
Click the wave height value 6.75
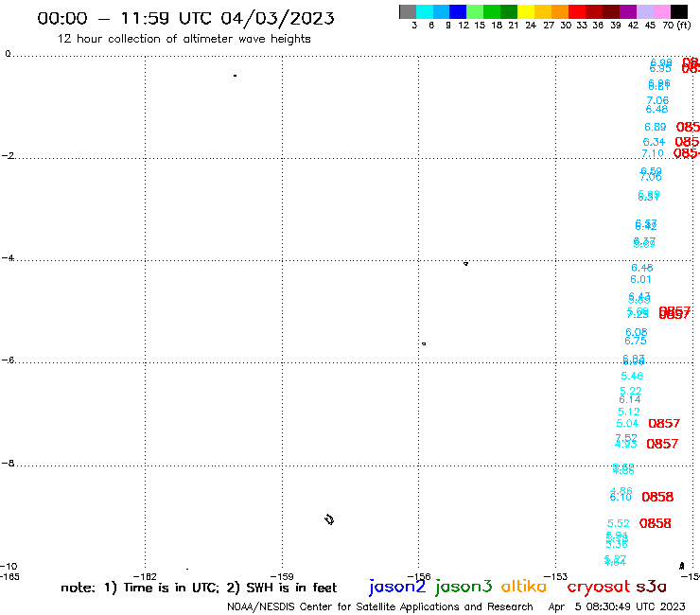[x=636, y=342]
